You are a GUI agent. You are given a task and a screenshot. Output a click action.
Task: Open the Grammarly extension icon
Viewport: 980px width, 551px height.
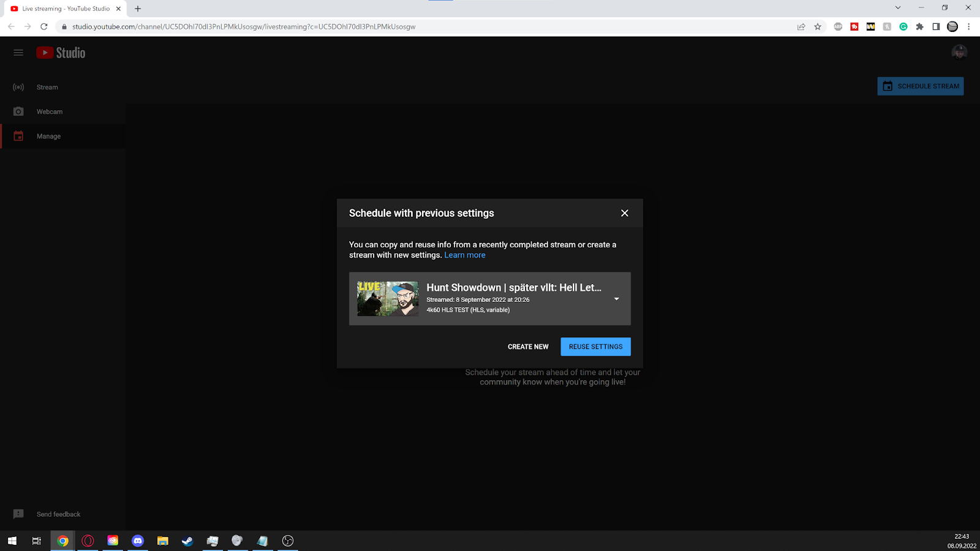(903, 26)
